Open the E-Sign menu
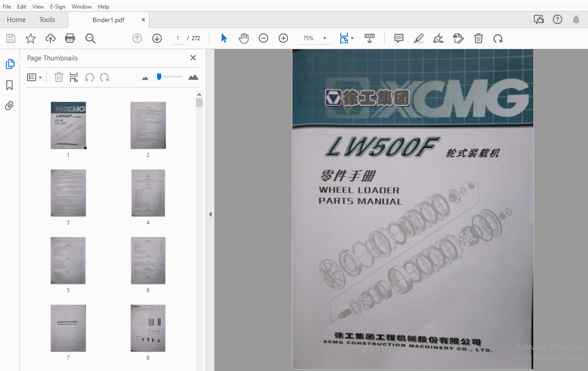The width and height of the screenshot is (588, 371). coord(58,7)
